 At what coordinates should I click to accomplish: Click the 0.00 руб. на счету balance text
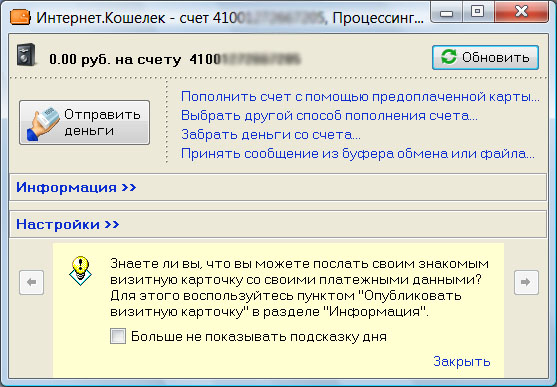coord(115,59)
